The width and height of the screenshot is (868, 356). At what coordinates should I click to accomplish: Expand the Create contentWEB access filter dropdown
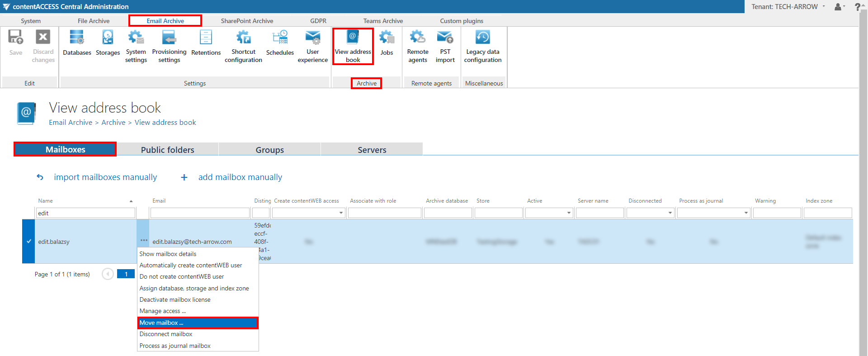click(x=341, y=213)
